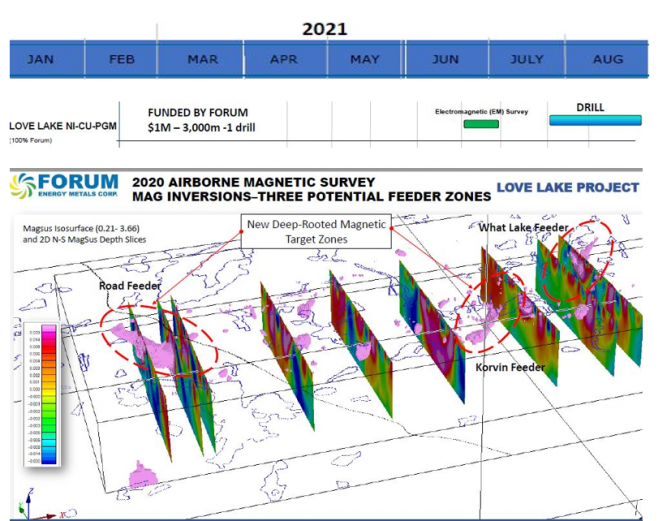Click the Korvin Feeder label
This screenshot has height=521, width=667.
pos(510,367)
